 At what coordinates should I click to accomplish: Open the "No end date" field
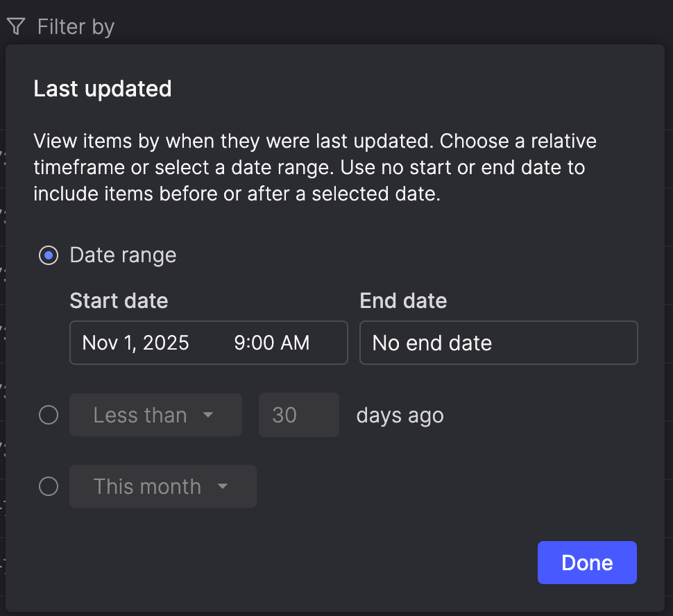point(498,343)
